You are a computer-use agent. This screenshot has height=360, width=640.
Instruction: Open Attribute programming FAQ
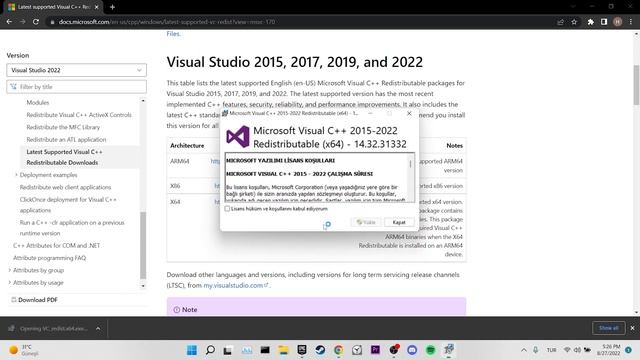[49, 258]
